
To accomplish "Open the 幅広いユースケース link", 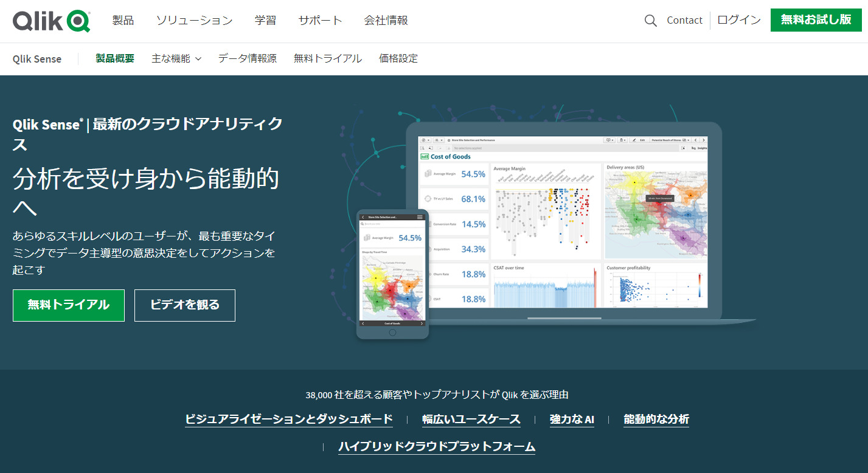I will pos(471,419).
